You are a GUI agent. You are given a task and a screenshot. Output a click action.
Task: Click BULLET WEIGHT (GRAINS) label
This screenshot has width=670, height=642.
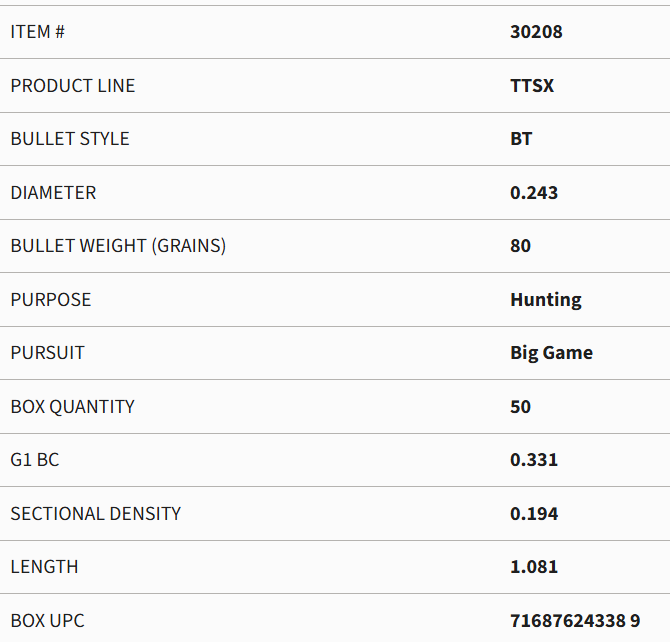tap(118, 246)
